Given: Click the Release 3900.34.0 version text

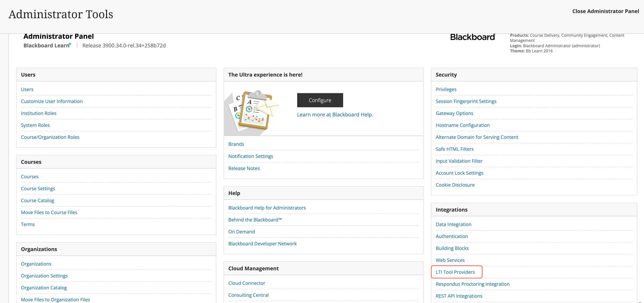Looking at the screenshot, I should (124, 46).
